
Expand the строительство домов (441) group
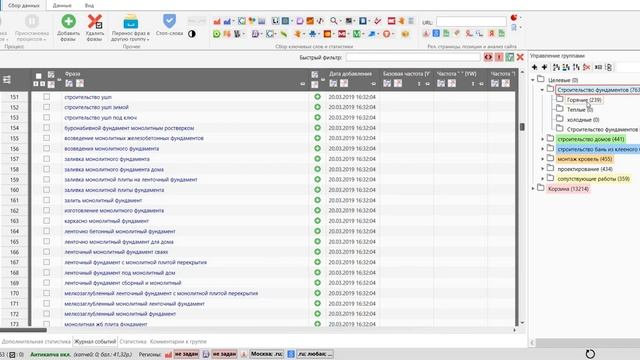point(542,139)
